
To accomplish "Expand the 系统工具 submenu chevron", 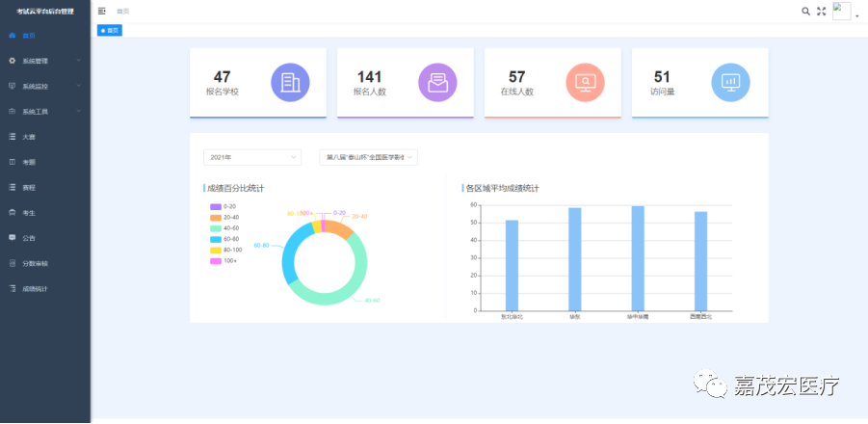I will click(79, 111).
